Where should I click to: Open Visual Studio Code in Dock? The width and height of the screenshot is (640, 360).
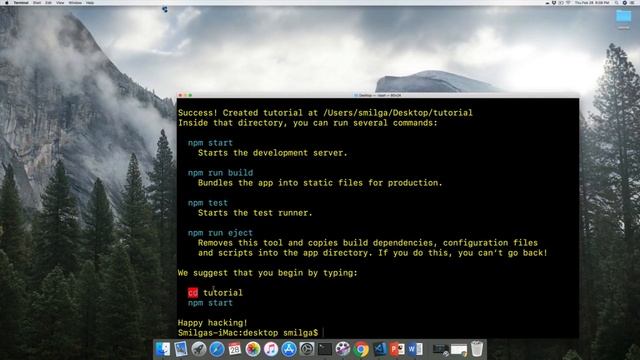[379, 349]
